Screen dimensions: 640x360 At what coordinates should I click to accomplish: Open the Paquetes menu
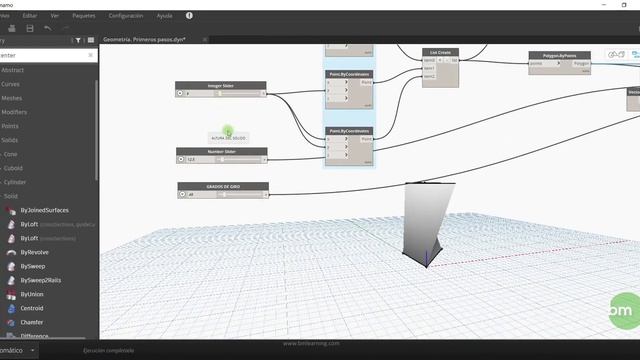tap(84, 16)
